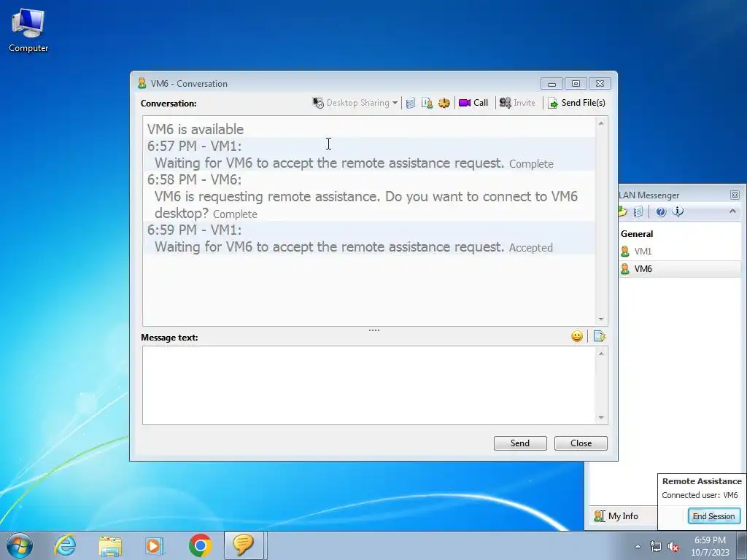Viewport: 747px width, 560px height.
Task: Click the orange paw-shaped toolbar icon
Action: tap(444, 103)
